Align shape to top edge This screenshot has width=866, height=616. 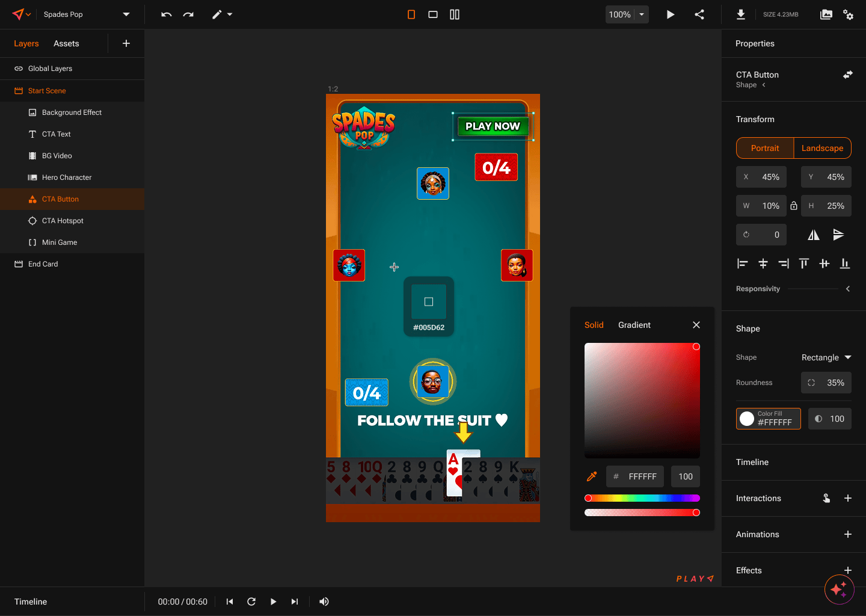point(804,263)
